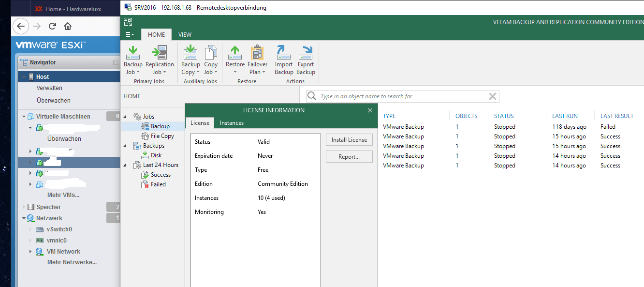This screenshot has height=287, width=644.
Task: Collapse the Jobs tree node
Action: pyautogui.click(x=126, y=117)
